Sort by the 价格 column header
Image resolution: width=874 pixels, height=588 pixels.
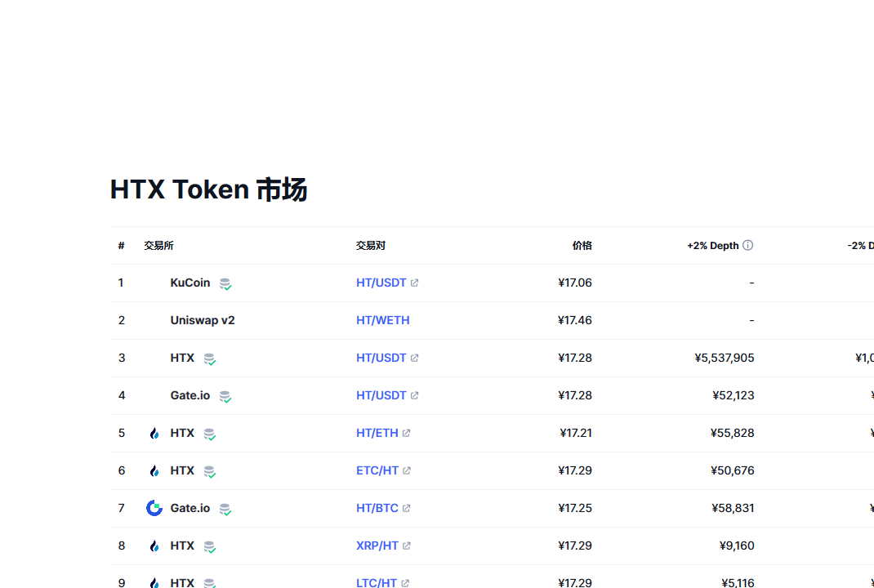coord(582,245)
